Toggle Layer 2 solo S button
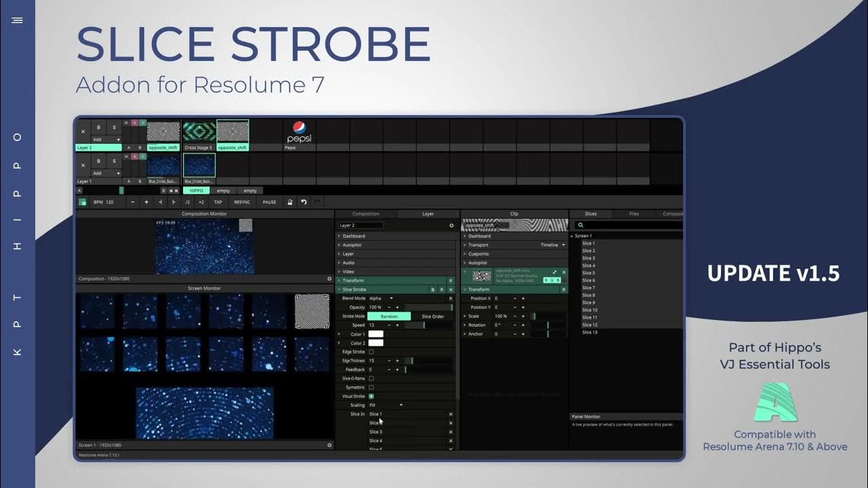Screen dimensions: 868x488 [x=114, y=127]
